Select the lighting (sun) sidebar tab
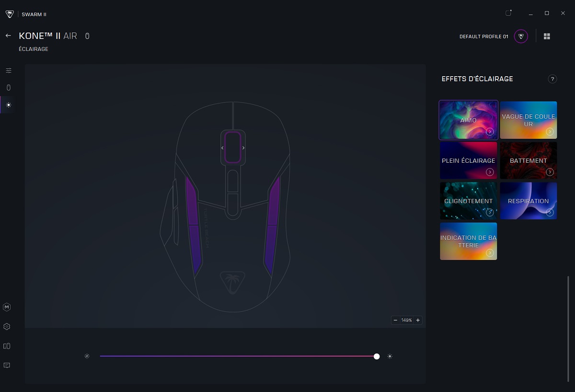The image size is (575, 392). [8, 105]
